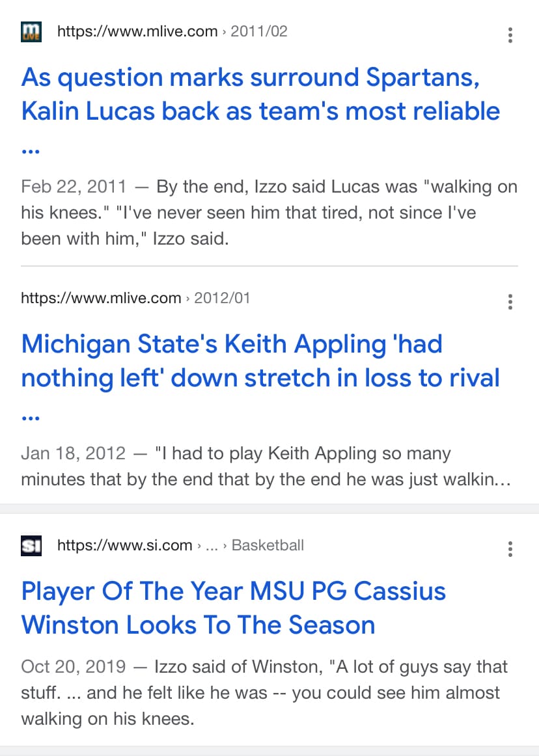This screenshot has width=539, height=756.
Task: Open three-dot menu for Cassius Winston result
Action: (x=510, y=549)
